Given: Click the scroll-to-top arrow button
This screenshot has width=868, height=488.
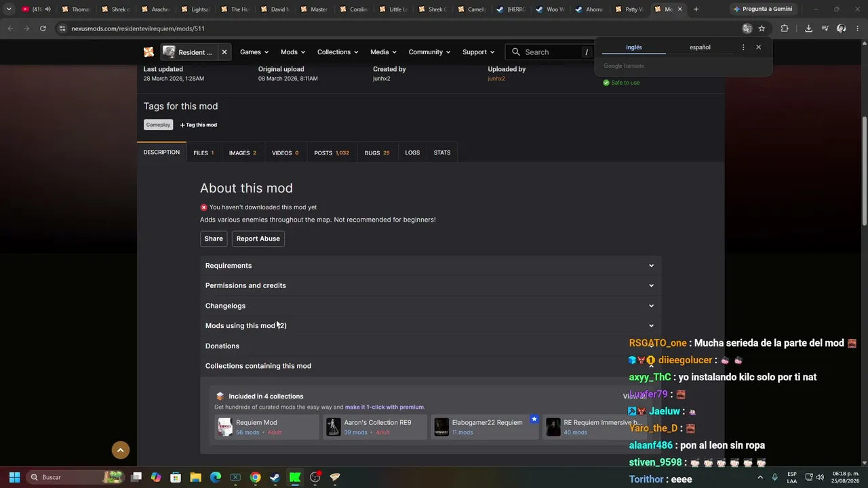Looking at the screenshot, I should click(120, 450).
